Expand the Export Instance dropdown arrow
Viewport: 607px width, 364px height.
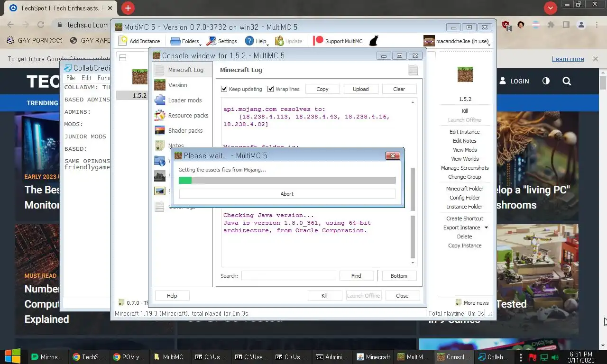coord(486,227)
